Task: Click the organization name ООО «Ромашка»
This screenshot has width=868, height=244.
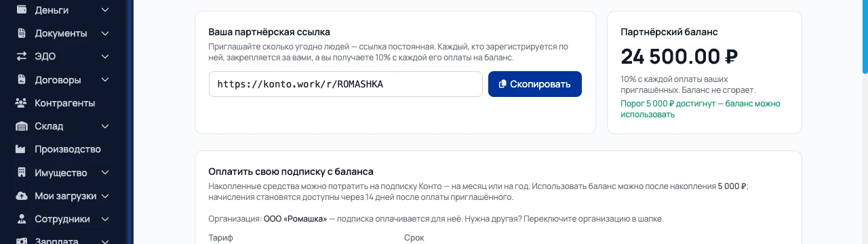Action: [x=296, y=219]
